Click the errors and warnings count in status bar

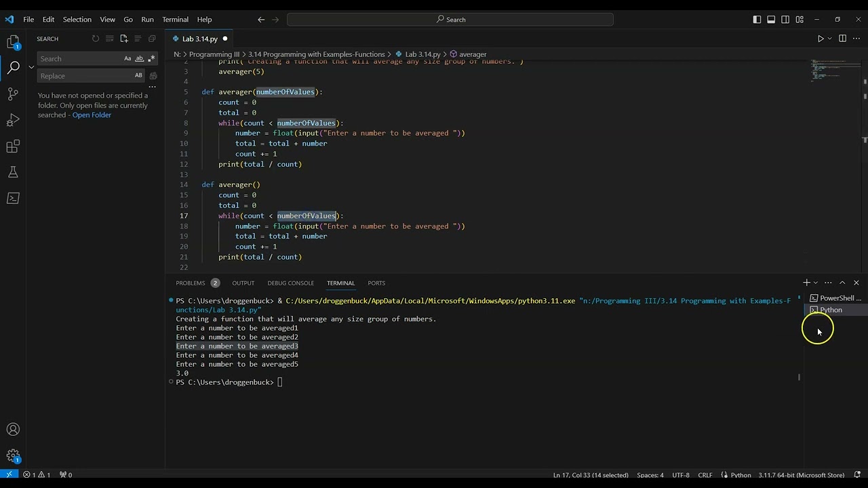[37, 474]
